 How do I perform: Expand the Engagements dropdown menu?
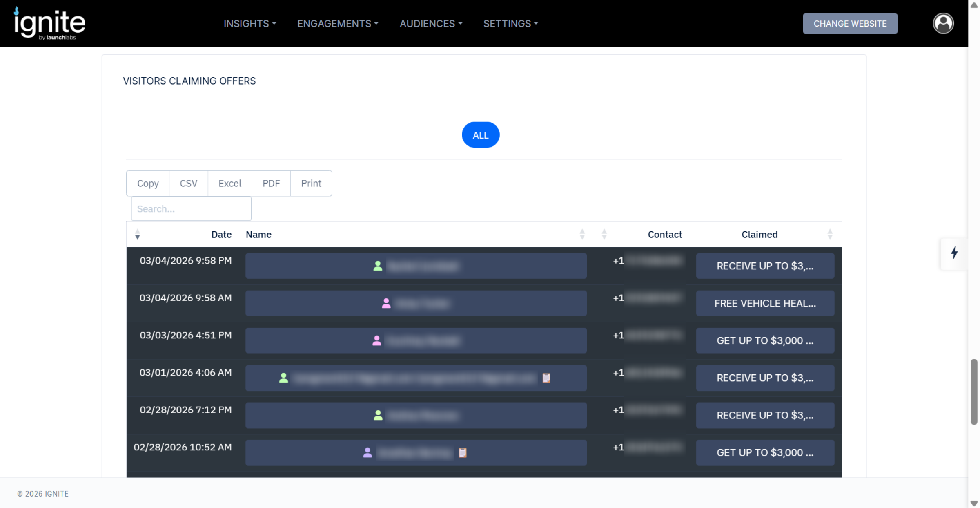click(x=338, y=24)
